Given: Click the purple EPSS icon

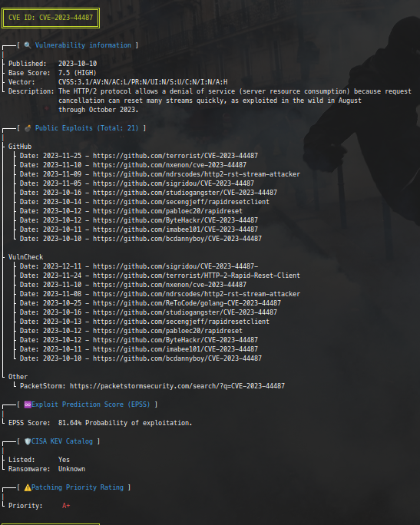Looking at the screenshot, I should click(x=28, y=404).
